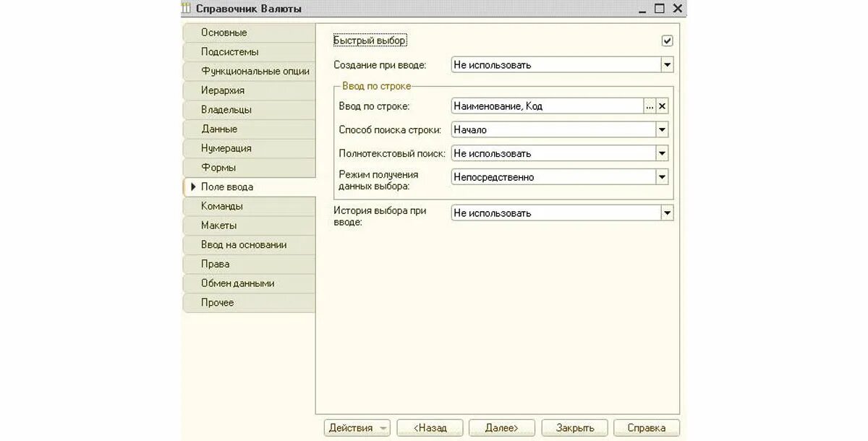Screen dimensions: 868x441
Task: Select the Поле ввода tab
Action: pos(250,187)
